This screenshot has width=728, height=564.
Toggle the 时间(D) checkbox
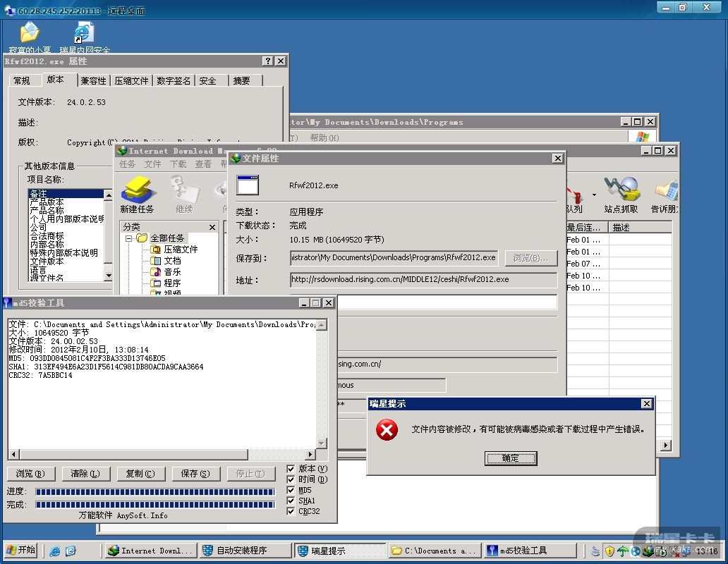(x=291, y=479)
